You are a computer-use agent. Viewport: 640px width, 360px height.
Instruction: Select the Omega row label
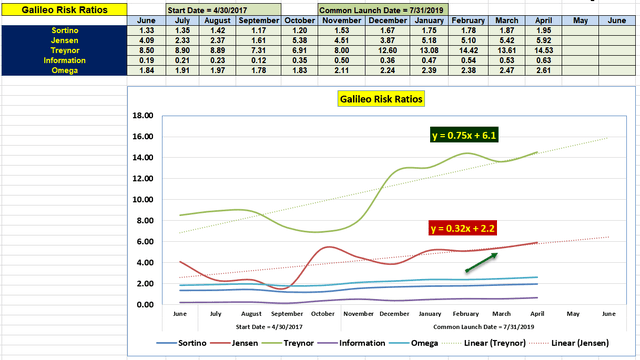tap(64, 70)
